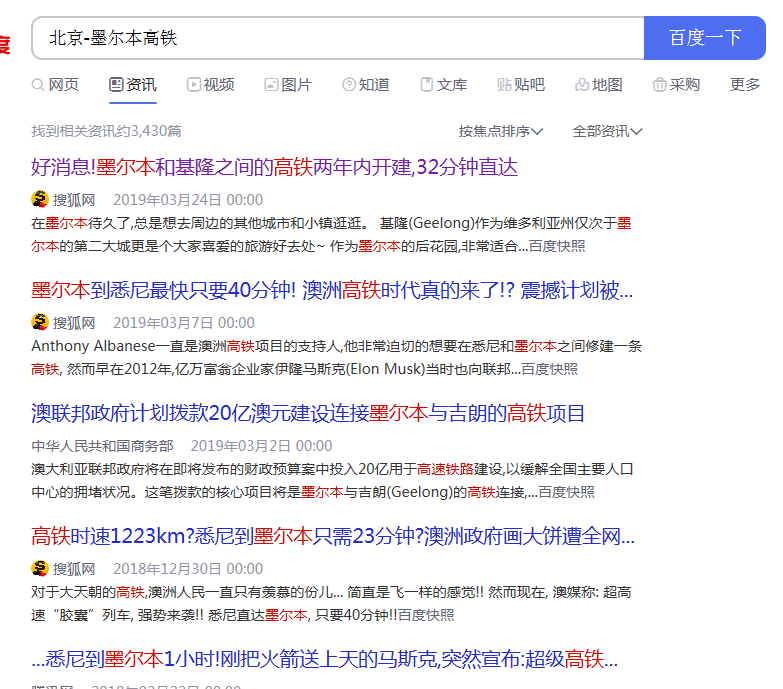The width and height of the screenshot is (783, 689).
Task: Click the snippet starting 对于大天朝的高铁
Action: (x=331, y=604)
